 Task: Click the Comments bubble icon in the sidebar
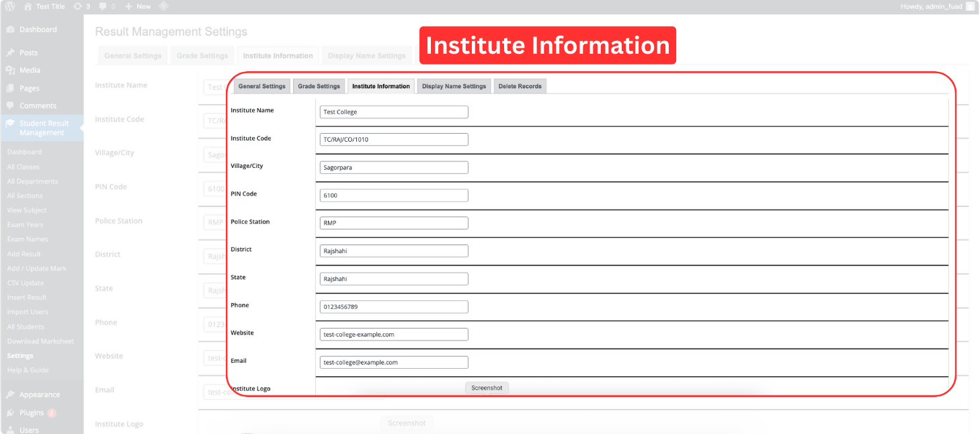10,105
